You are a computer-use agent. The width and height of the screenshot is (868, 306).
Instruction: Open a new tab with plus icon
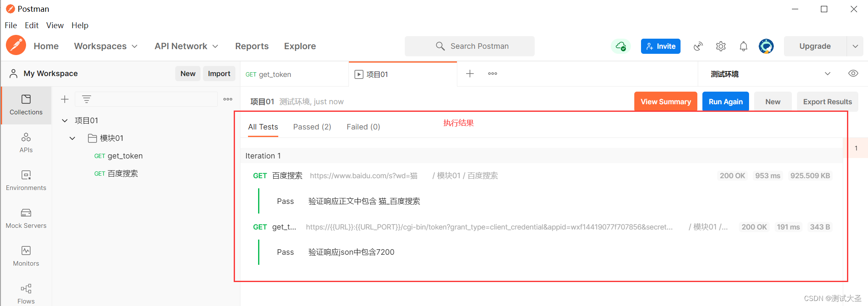[x=470, y=74]
